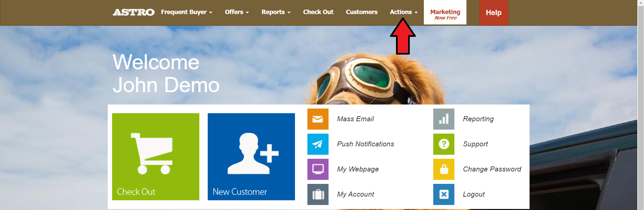Image resolution: width=644 pixels, height=210 pixels.
Task: Click the orange Mass Email envelope icon
Action: (x=318, y=119)
